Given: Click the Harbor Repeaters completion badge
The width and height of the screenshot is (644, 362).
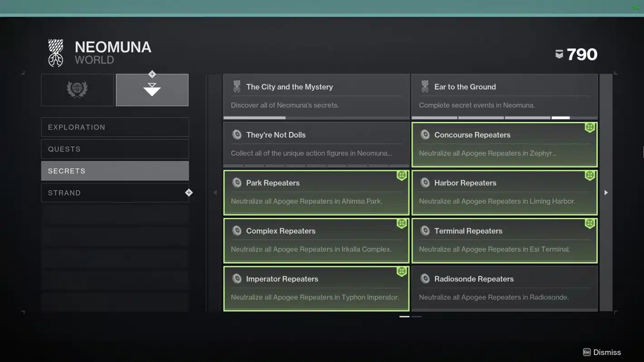Looking at the screenshot, I should pyautogui.click(x=590, y=176).
